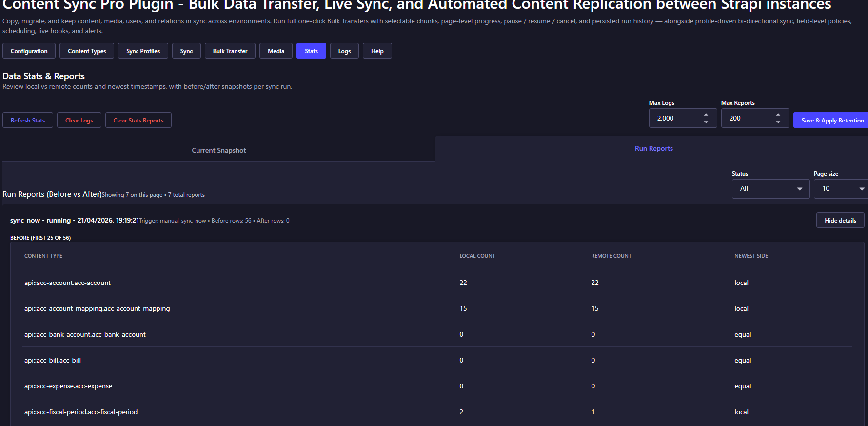Go to the Sync tab

tap(186, 51)
